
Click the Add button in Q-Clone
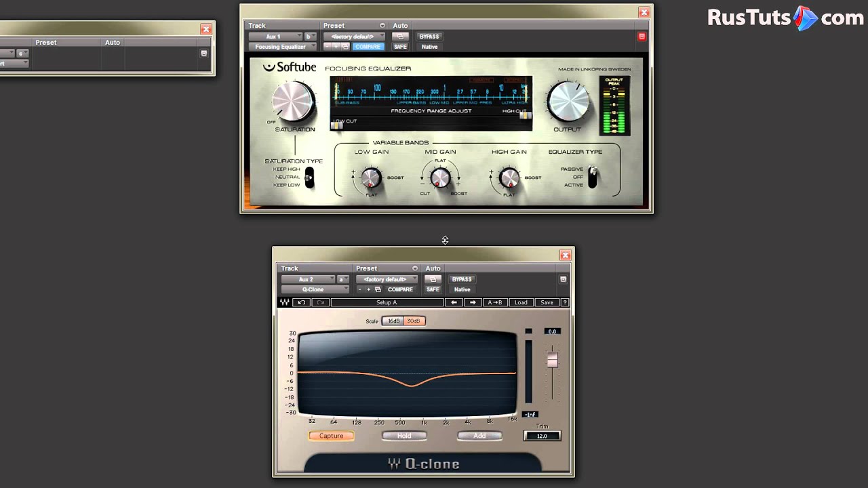tap(479, 436)
